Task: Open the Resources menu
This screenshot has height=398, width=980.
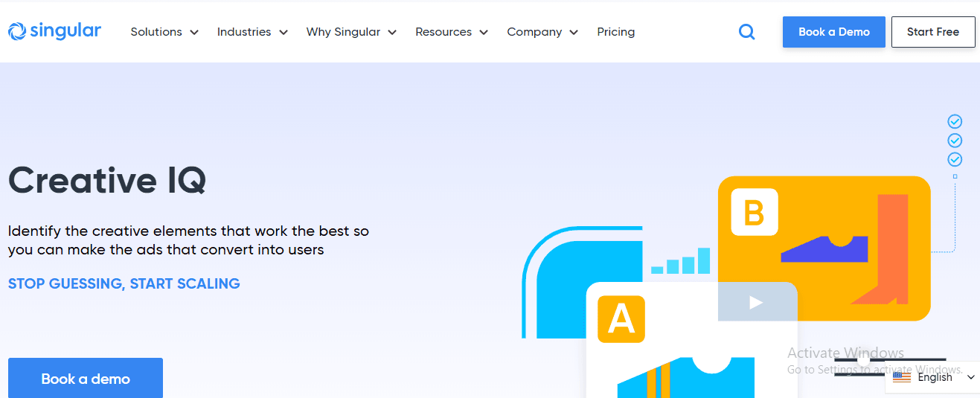Action: [443, 32]
